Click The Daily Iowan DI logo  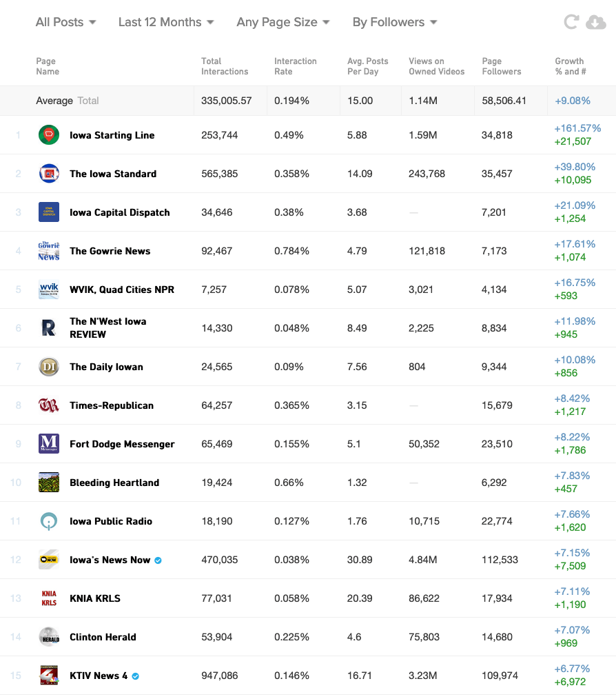coord(49,367)
